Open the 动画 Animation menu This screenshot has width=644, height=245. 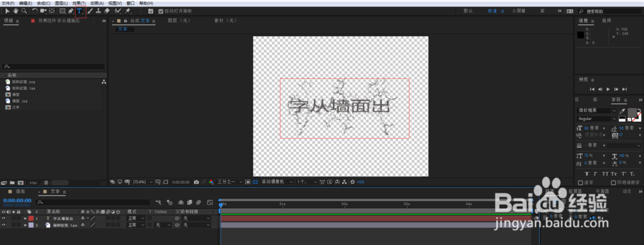tap(97, 3)
